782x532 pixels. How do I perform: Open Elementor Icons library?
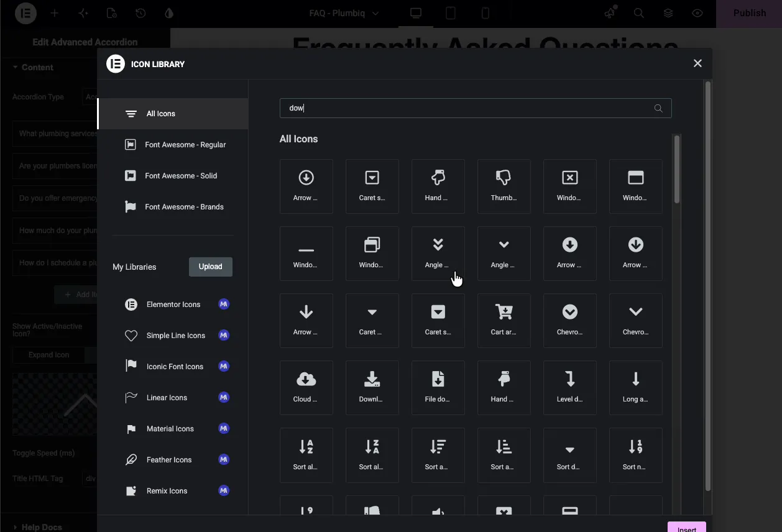point(173,305)
